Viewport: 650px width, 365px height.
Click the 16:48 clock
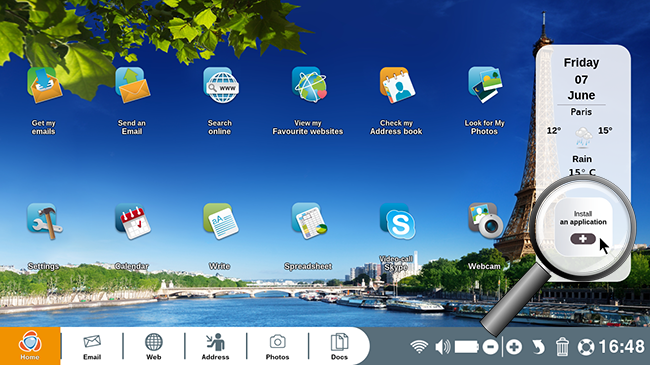click(621, 346)
